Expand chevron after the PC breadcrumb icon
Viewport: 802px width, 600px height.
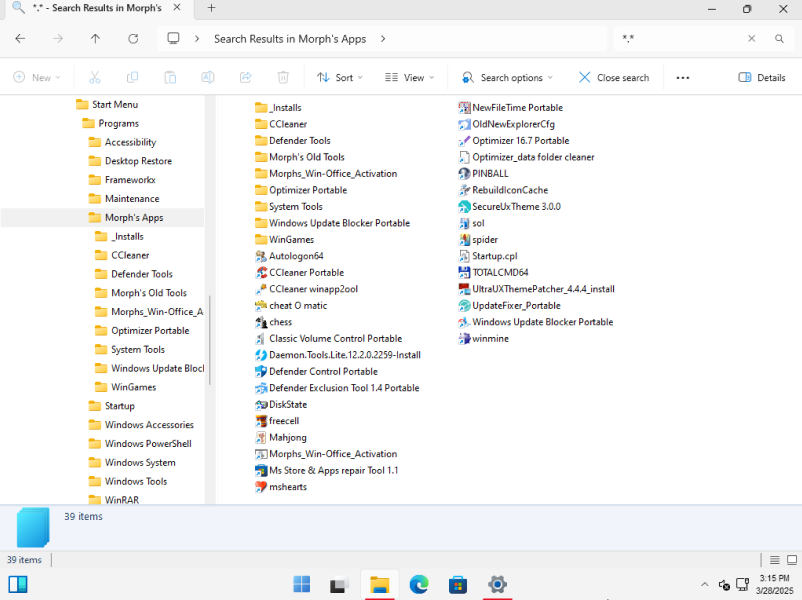197,39
